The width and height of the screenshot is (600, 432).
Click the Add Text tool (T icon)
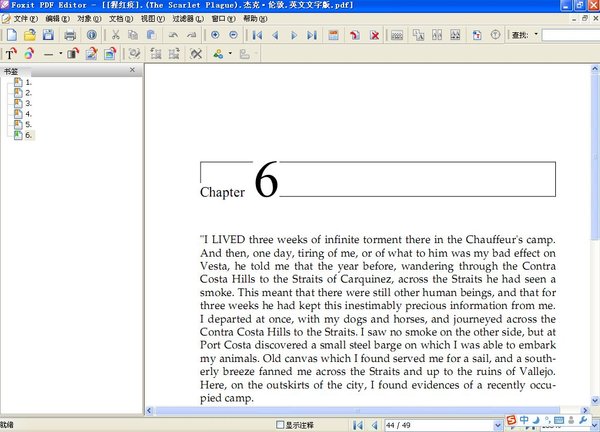(10, 54)
